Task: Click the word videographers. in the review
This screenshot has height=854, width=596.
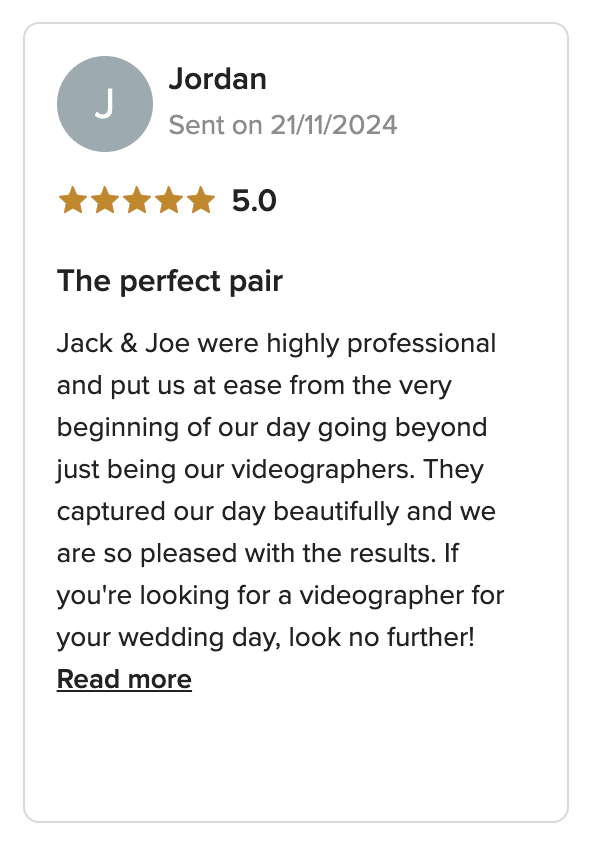Action: pos(324,470)
